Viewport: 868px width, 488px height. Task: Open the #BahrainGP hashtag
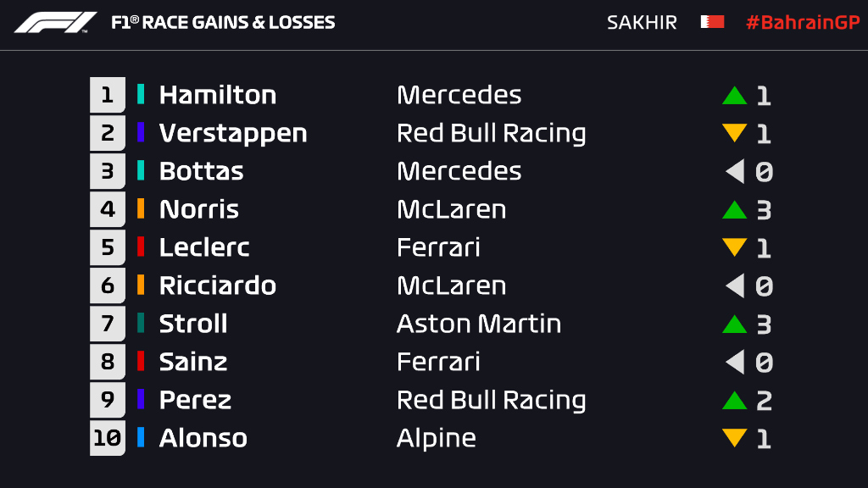point(803,23)
